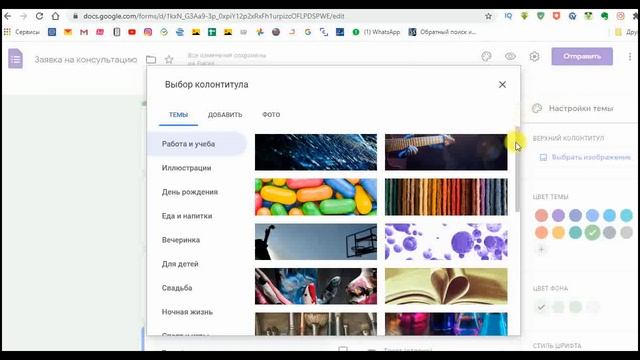This screenshot has width=640, height=360.
Task: Move the form to a folder
Action: (151, 60)
